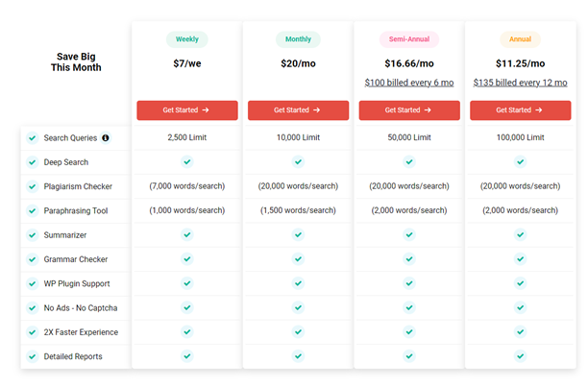Click the Annual column Grammar Checker checkmark

pos(520,259)
